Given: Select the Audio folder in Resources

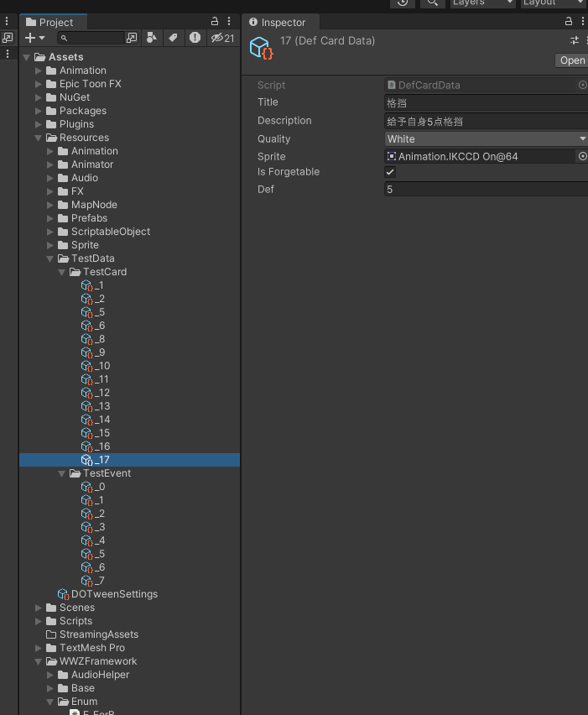Looking at the screenshot, I should click(78, 178).
